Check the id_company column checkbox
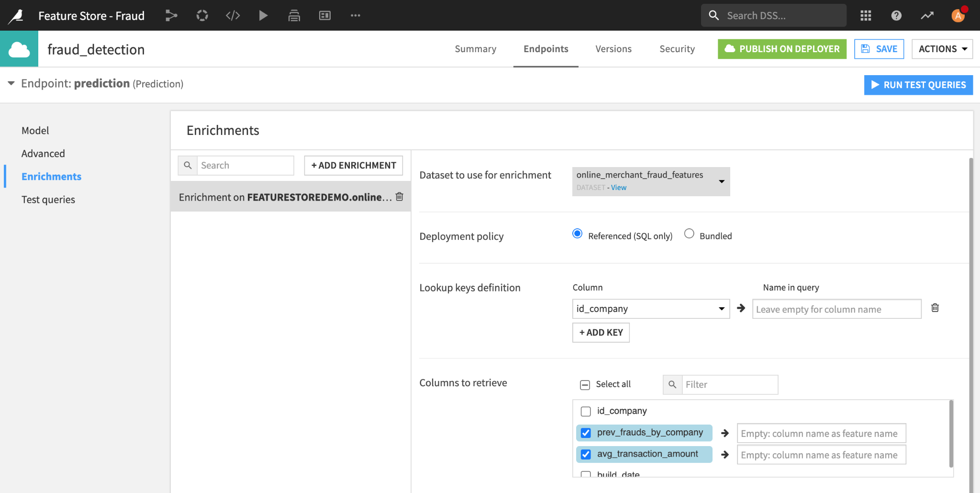This screenshot has height=493, width=980. (586, 411)
